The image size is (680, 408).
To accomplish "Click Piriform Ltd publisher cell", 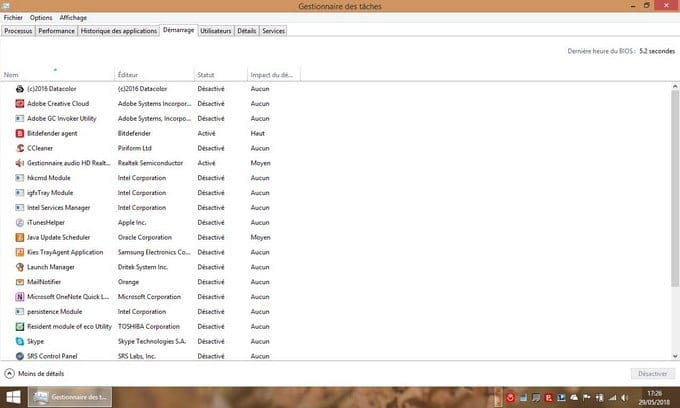I will coord(134,148).
